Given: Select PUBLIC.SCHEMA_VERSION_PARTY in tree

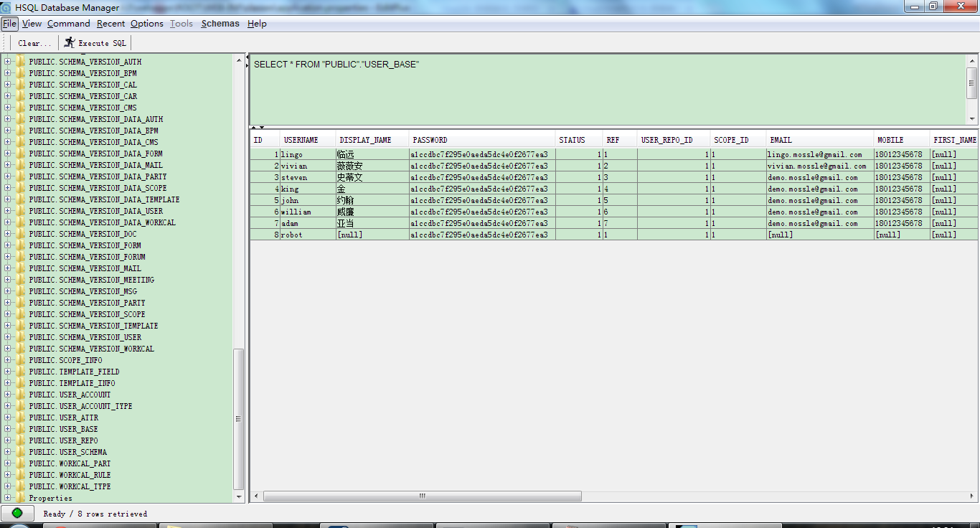Looking at the screenshot, I should (x=87, y=303).
